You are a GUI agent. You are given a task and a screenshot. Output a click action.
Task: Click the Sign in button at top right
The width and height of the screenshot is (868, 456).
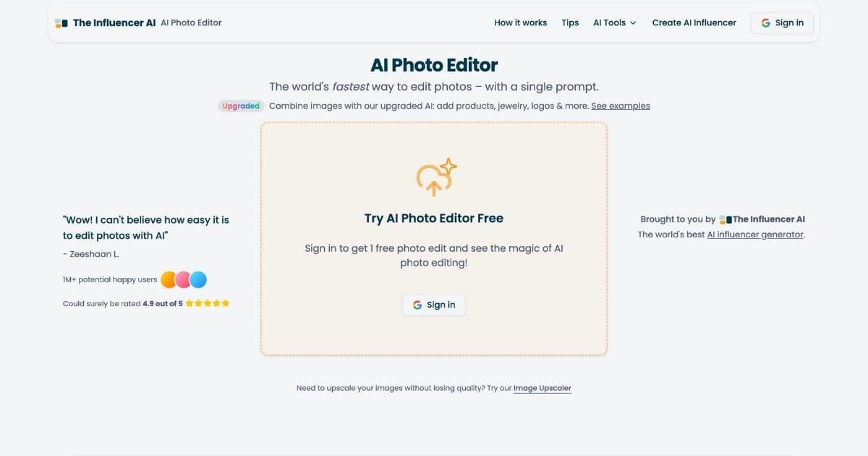782,22
